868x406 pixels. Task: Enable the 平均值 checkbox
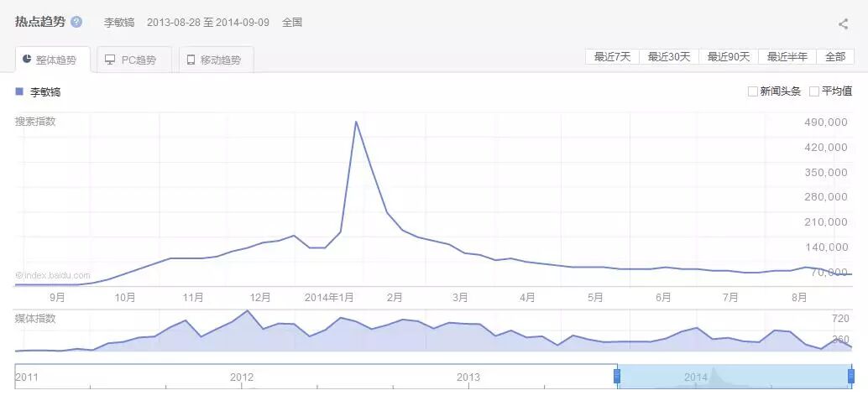coord(814,91)
